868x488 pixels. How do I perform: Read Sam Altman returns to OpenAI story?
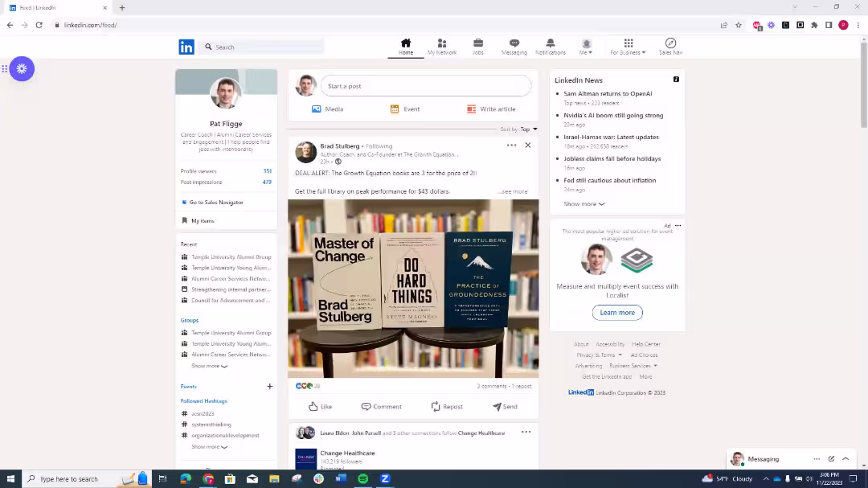pyautogui.click(x=608, y=93)
